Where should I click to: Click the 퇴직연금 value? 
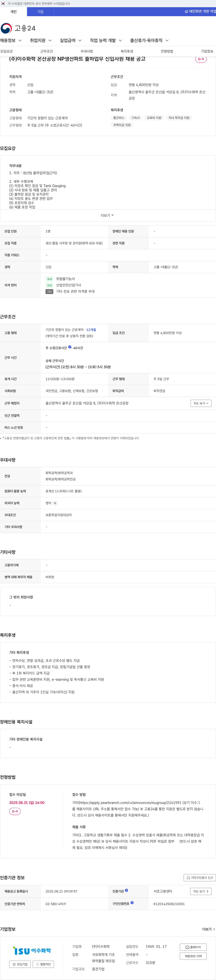159,391
